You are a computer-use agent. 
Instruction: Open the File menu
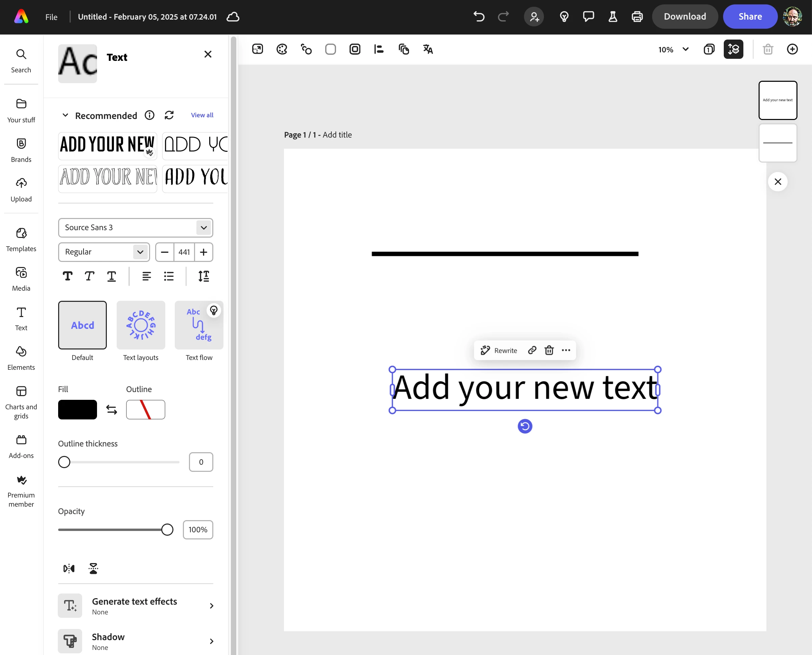[51, 17]
